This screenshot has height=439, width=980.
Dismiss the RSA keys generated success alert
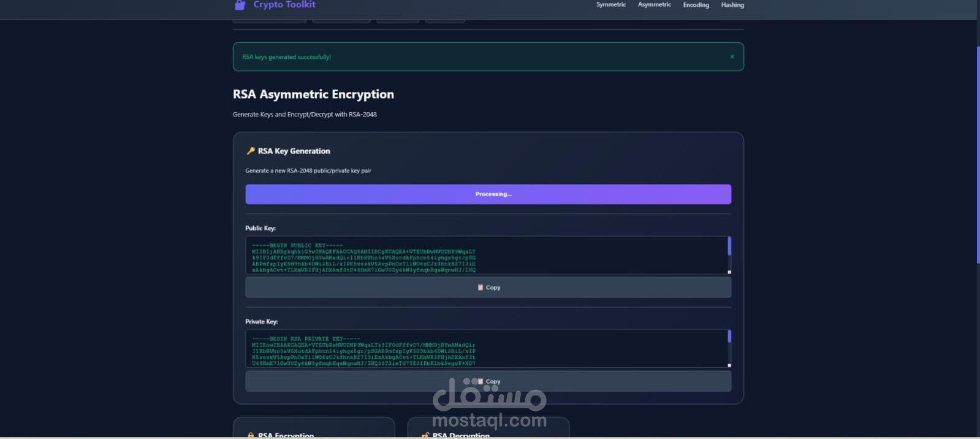[x=732, y=56]
